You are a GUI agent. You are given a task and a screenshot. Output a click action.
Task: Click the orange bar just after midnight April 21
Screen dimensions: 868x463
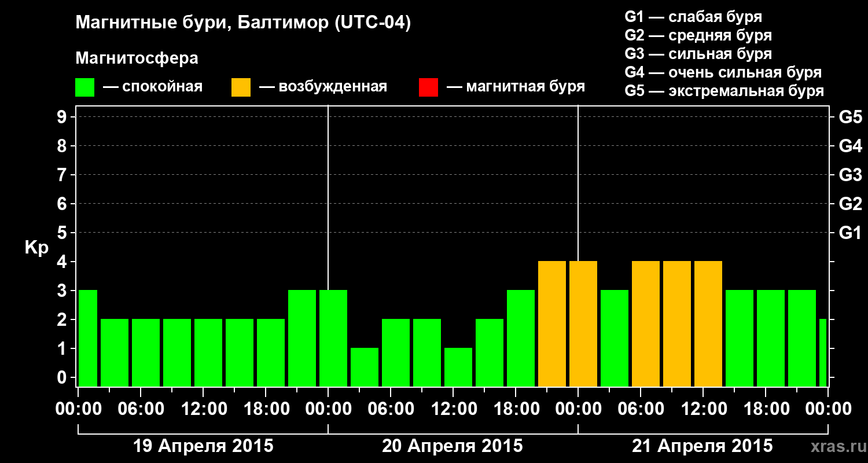583,324
